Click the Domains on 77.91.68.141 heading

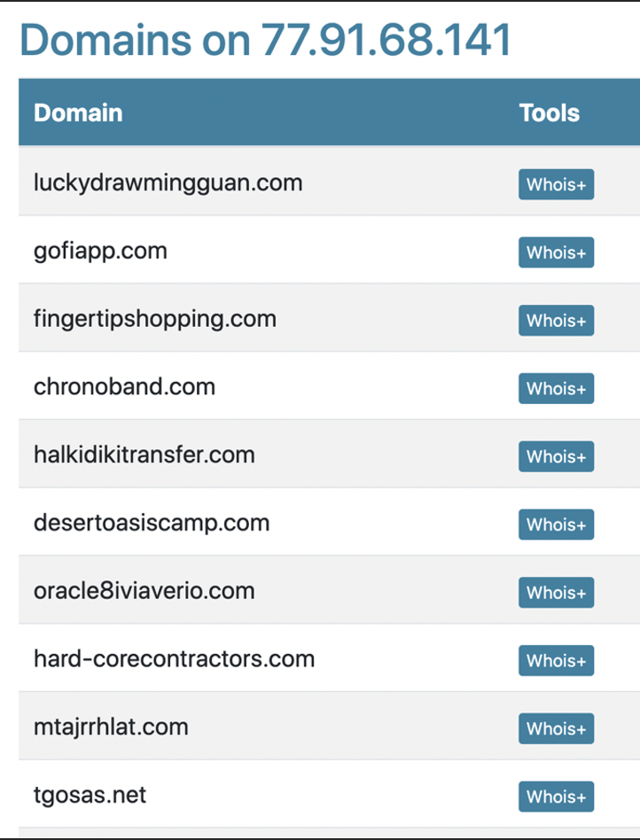point(265,40)
